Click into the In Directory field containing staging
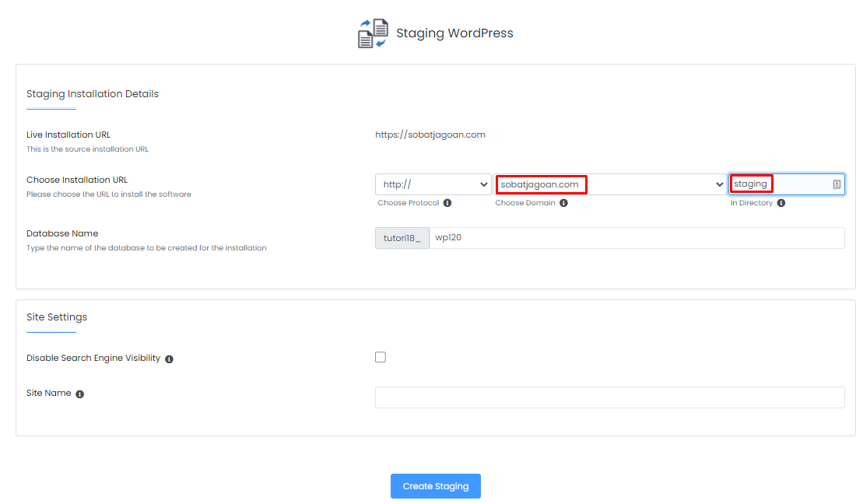856x504 pixels. (x=787, y=184)
